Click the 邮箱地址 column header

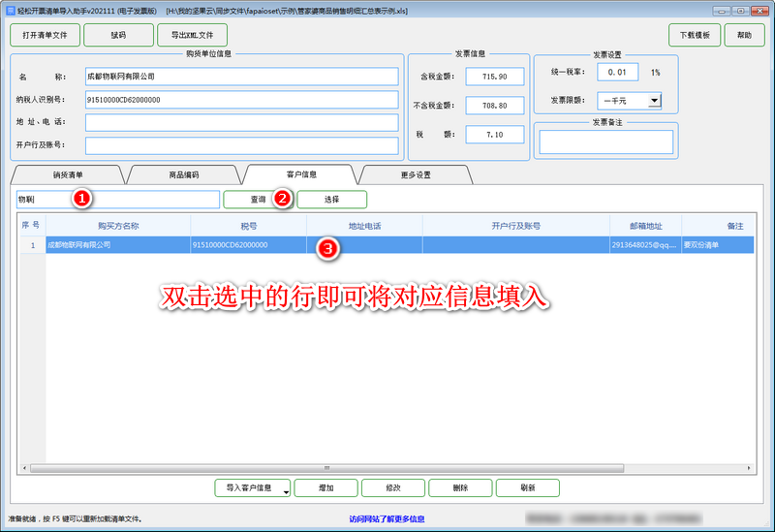click(645, 226)
